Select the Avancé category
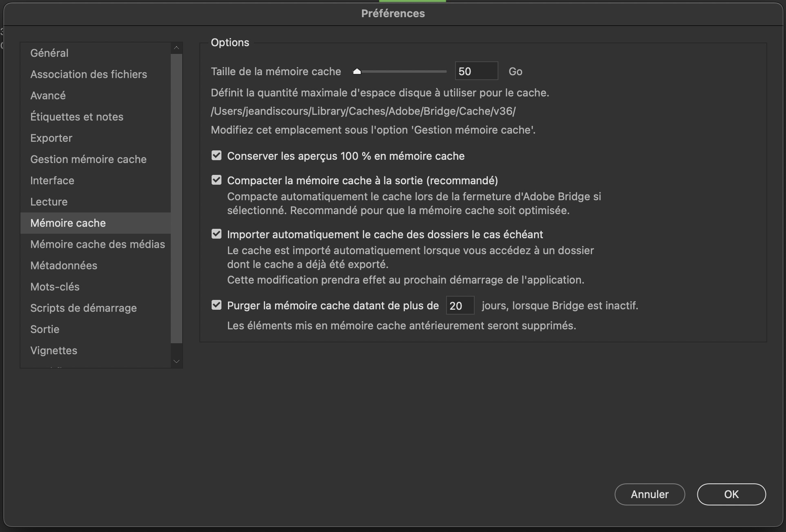The width and height of the screenshot is (786, 532). point(48,95)
